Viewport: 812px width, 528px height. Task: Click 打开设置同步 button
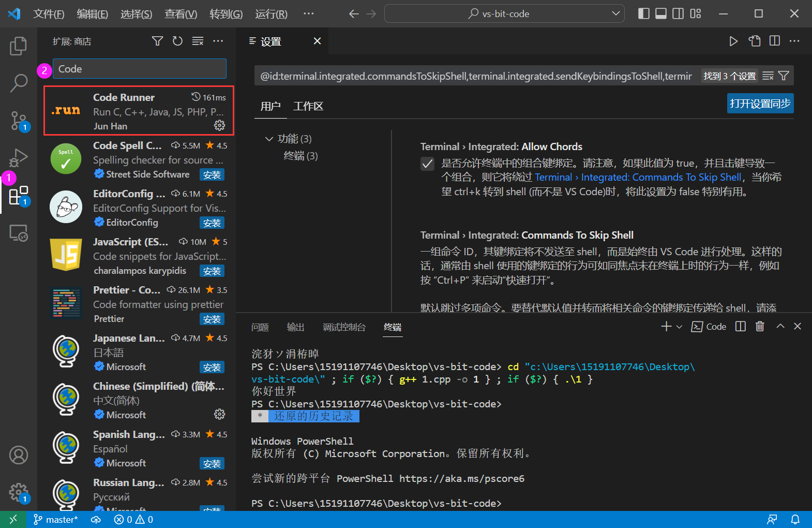pyautogui.click(x=760, y=104)
